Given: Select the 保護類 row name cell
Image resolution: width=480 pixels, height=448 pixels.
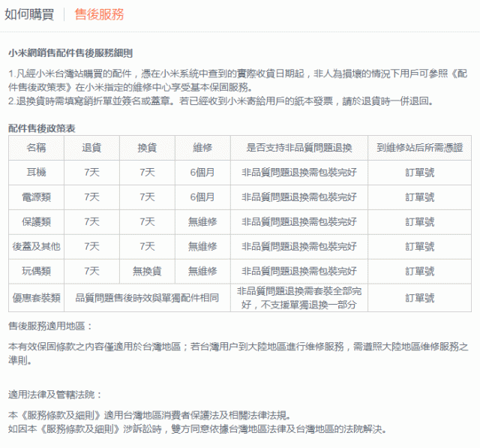Looking at the screenshot, I should coord(37,222).
